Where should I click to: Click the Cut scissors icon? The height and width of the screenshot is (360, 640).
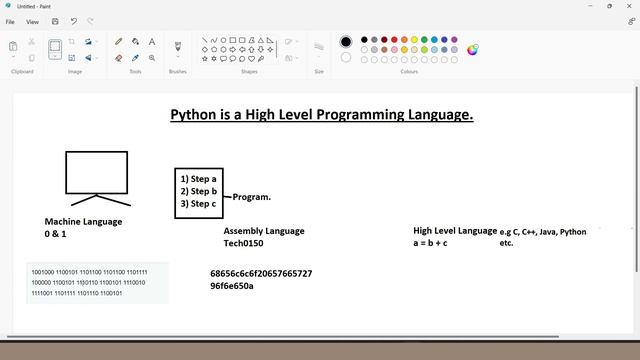pos(31,42)
